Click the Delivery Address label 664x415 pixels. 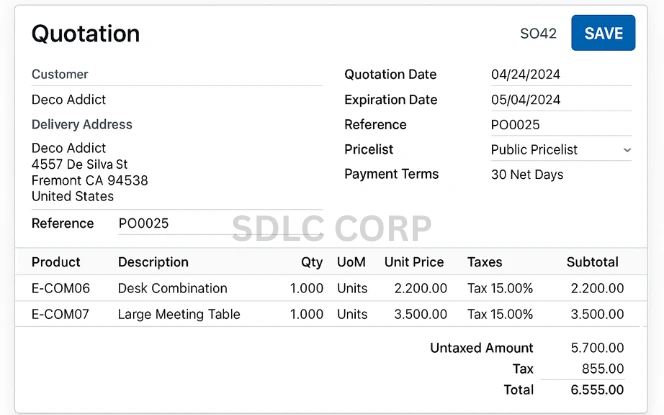pos(82,124)
